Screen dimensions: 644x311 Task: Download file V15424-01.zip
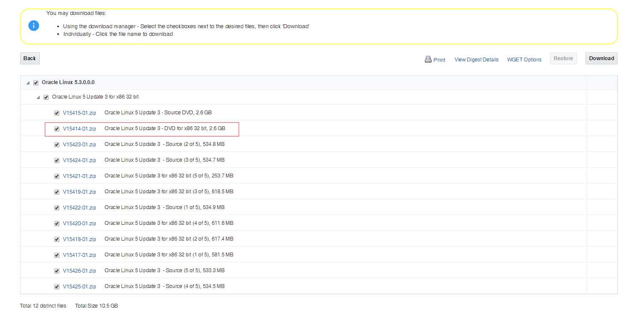[x=79, y=160]
